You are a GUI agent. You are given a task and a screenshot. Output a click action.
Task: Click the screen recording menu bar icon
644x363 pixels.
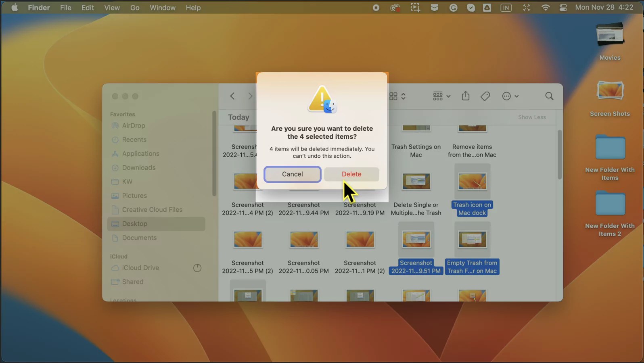click(x=376, y=8)
